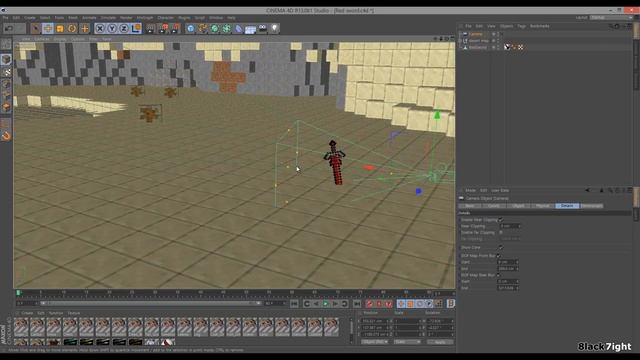The height and width of the screenshot is (360, 640).
Task: Add a camera object icon
Action: (x=262, y=28)
